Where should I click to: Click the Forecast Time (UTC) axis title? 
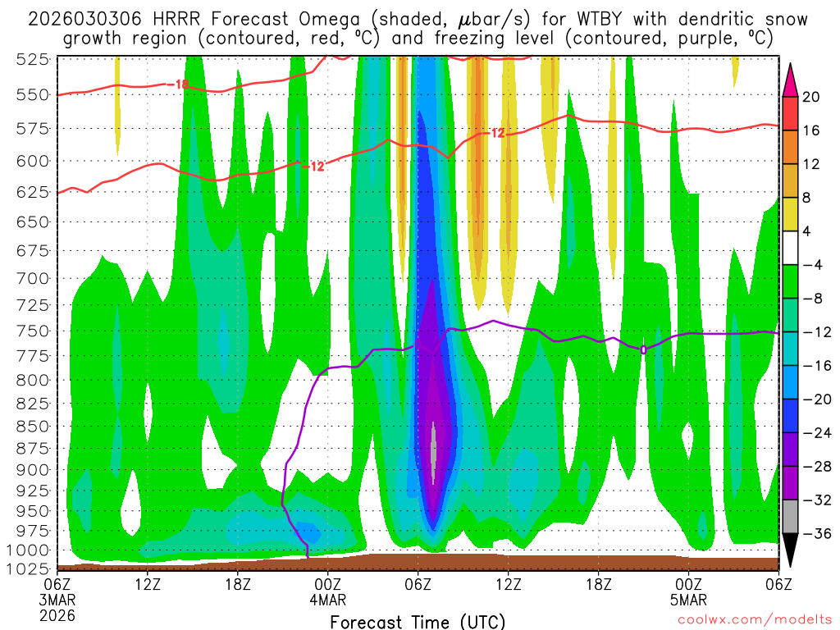click(x=418, y=621)
